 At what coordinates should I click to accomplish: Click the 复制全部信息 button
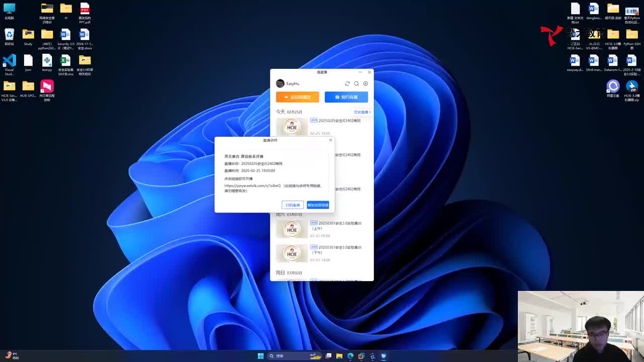(x=318, y=205)
